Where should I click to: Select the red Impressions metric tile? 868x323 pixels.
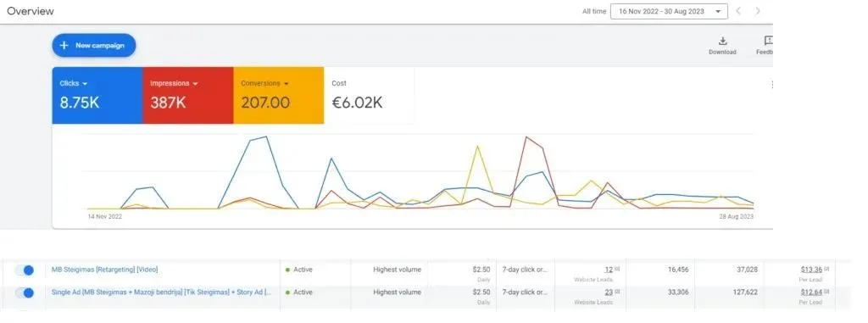[x=188, y=95]
